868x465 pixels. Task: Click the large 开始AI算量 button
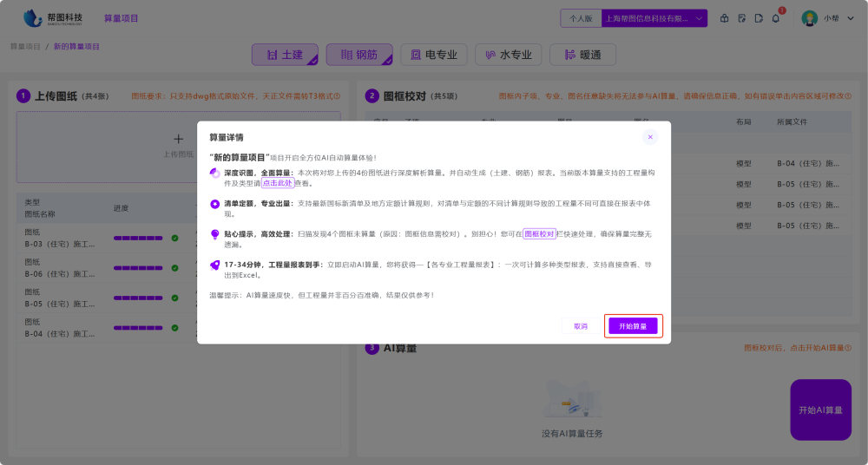[x=820, y=409]
